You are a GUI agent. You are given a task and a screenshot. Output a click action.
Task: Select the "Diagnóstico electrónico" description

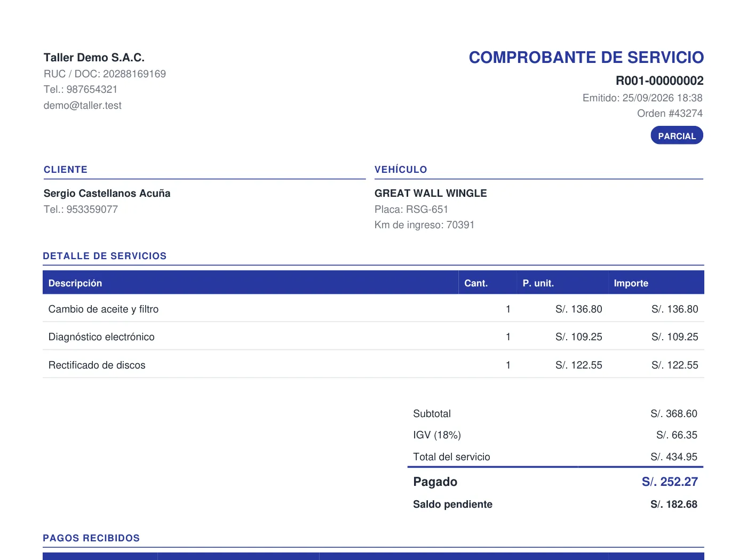click(x=101, y=337)
